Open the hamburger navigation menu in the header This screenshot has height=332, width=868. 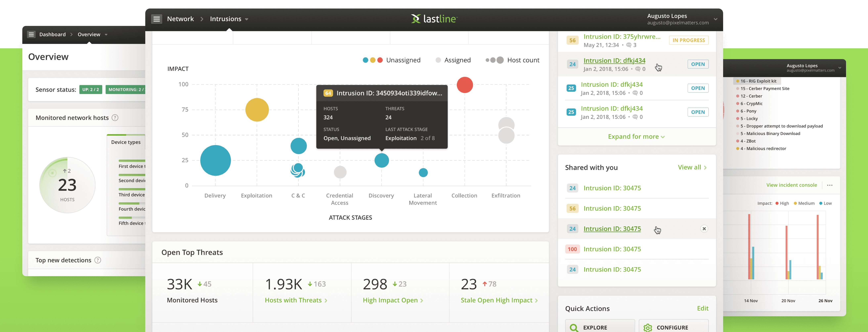click(156, 19)
